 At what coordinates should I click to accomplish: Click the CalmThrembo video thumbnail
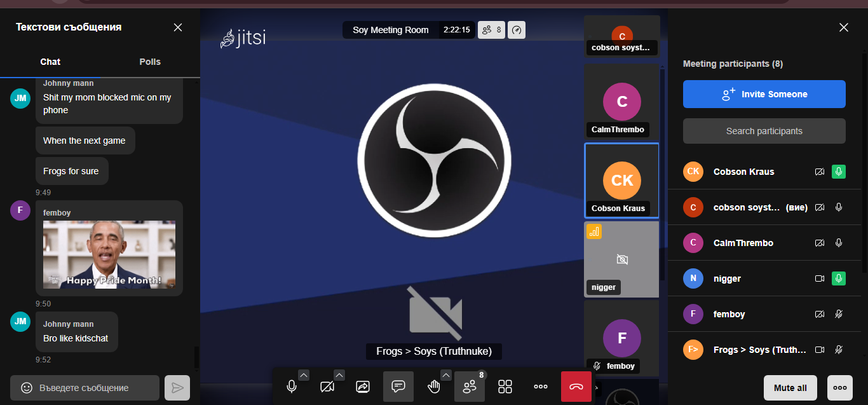coord(621,102)
